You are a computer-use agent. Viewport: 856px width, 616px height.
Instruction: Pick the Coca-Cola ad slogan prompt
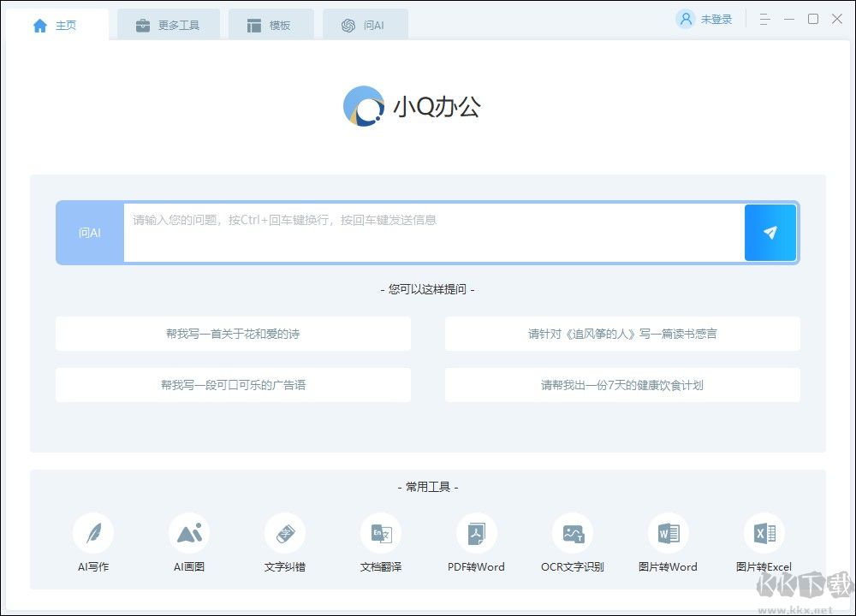(233, 385)
